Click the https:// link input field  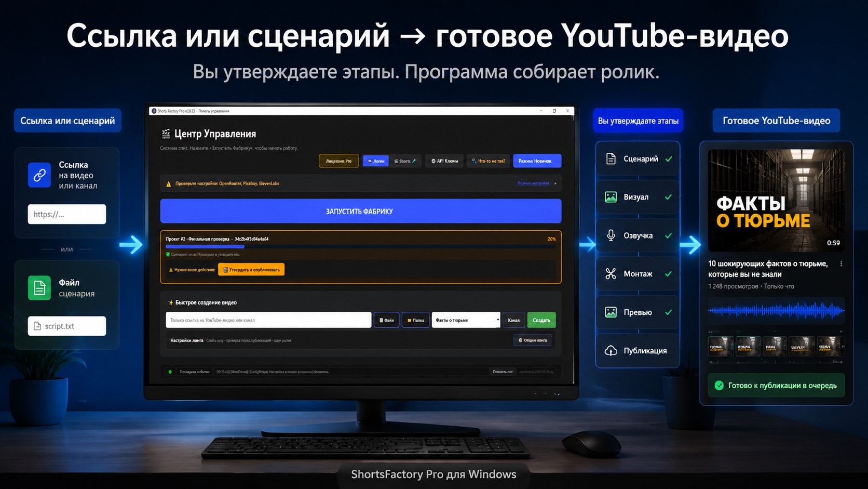67,214
